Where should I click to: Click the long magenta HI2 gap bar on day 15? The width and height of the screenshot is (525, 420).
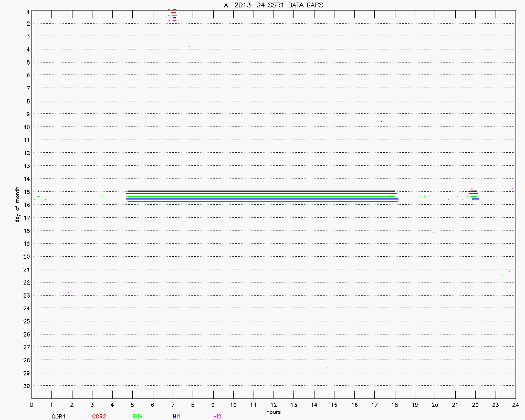pos(262,202)
